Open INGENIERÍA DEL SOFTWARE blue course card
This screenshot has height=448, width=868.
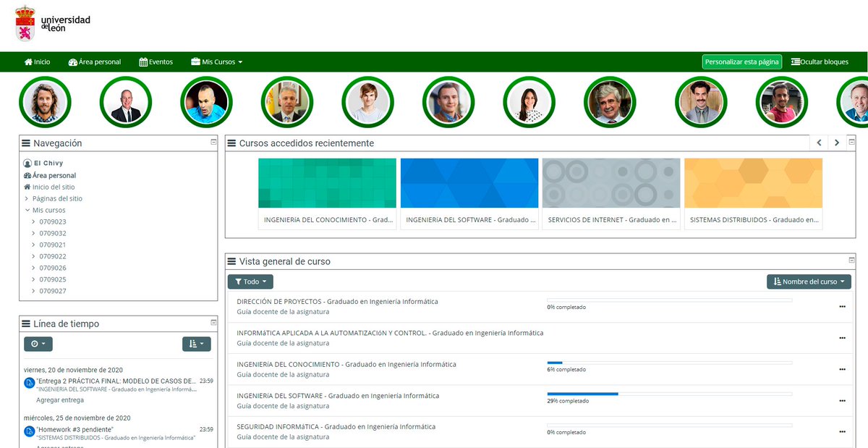point(469,193)
